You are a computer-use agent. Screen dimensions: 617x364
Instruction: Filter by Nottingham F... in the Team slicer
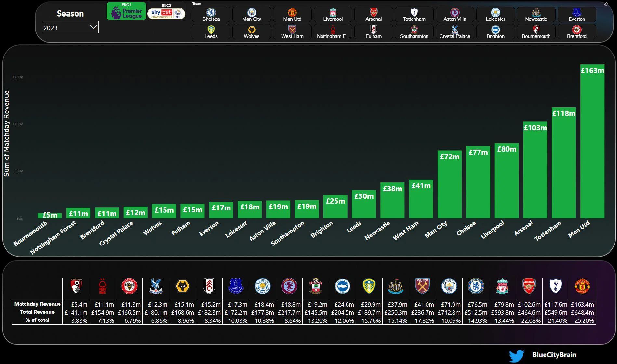[333, 32]
